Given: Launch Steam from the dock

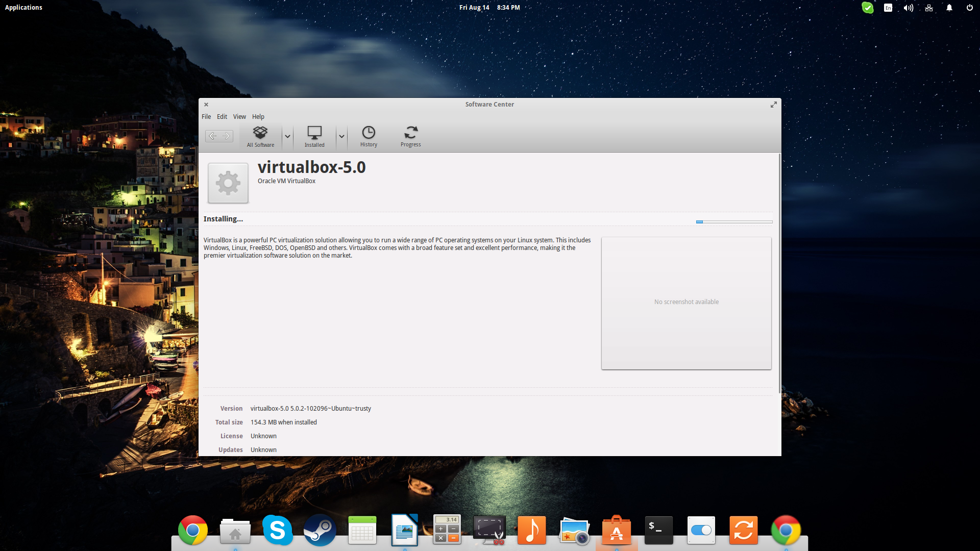Looking at the screenshot, I should pos(320,531).
